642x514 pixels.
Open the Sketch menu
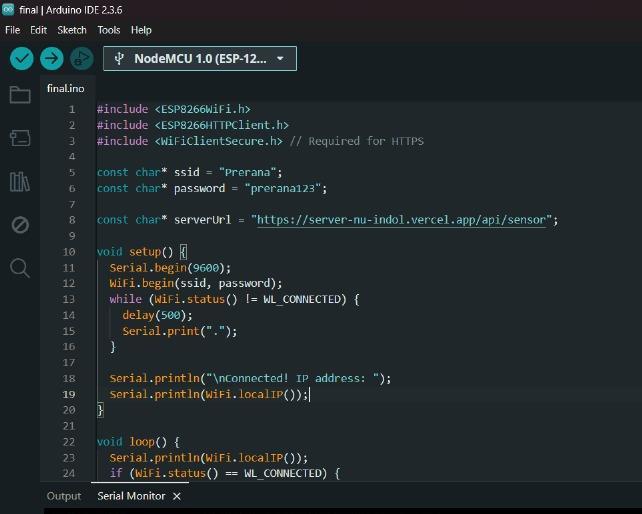[72, 30]
